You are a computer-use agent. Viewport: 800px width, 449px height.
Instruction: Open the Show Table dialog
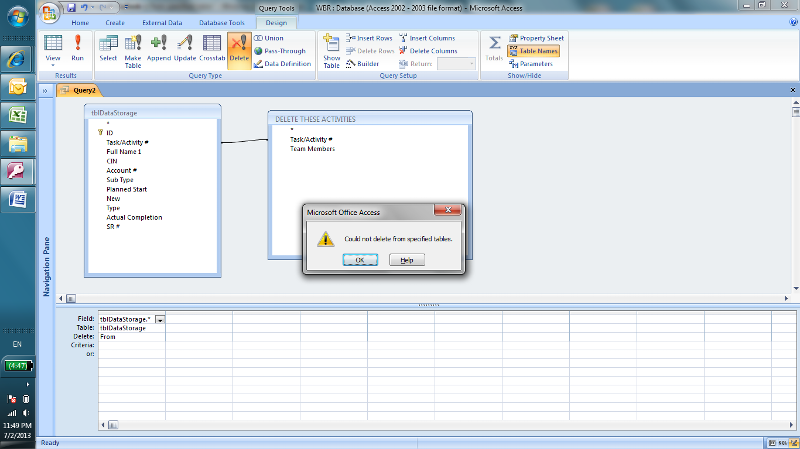[331, 51]
